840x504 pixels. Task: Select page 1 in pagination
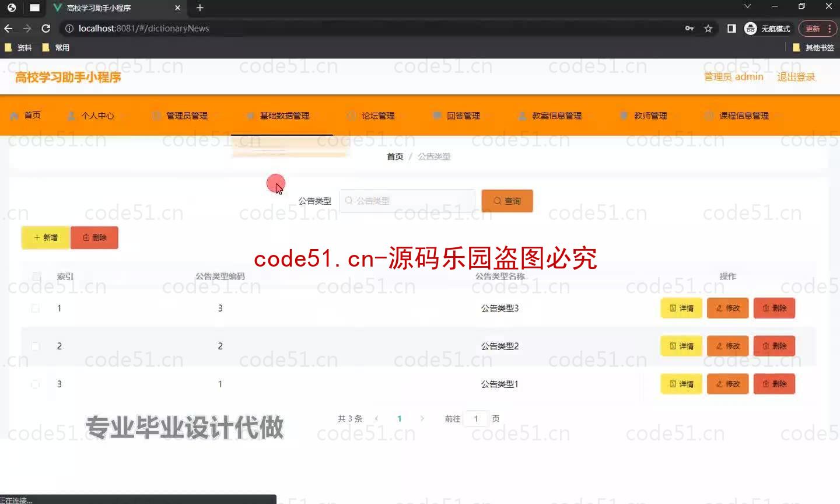(x=400, y=418)
